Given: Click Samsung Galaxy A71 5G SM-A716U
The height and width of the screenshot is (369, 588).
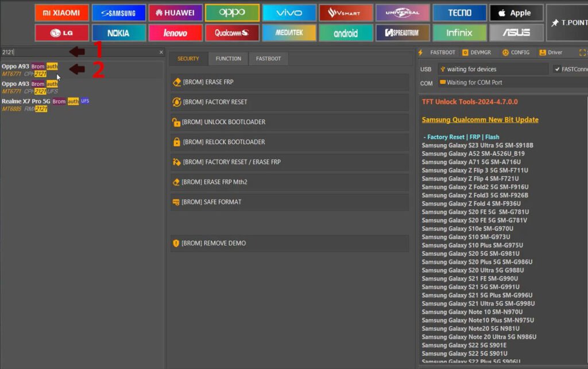Looking at the screenshot, I should tap(471, 162).
